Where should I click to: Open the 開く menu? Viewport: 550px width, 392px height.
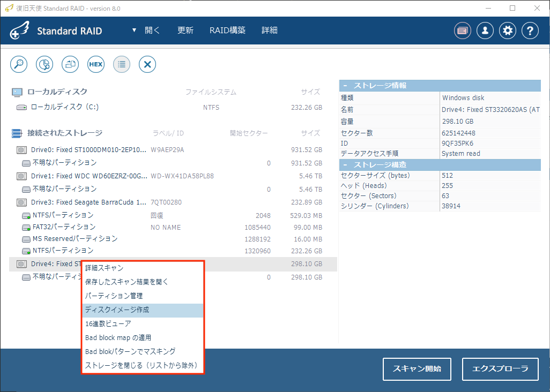click(152, 31)
